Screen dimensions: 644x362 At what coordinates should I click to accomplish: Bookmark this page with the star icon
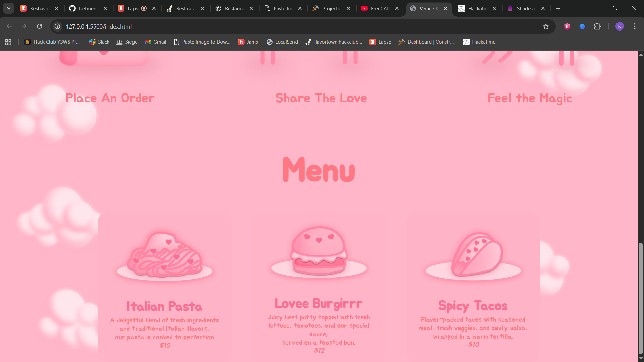(x=546, y=26)
